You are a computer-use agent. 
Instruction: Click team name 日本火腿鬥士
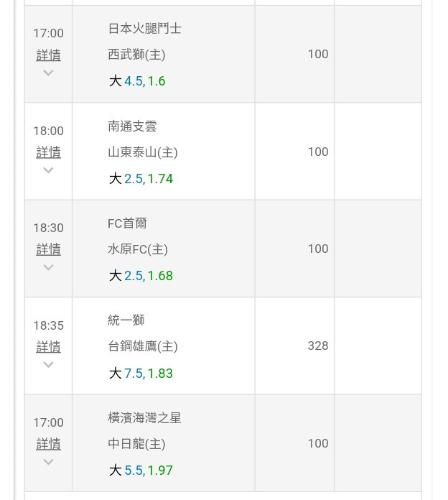click(x=144, y=29)
